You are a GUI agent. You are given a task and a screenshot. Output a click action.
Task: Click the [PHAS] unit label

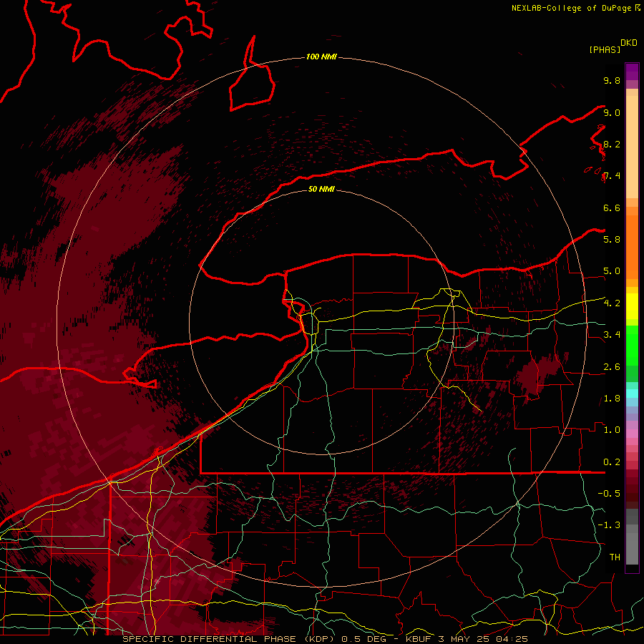tap(605, 50)
